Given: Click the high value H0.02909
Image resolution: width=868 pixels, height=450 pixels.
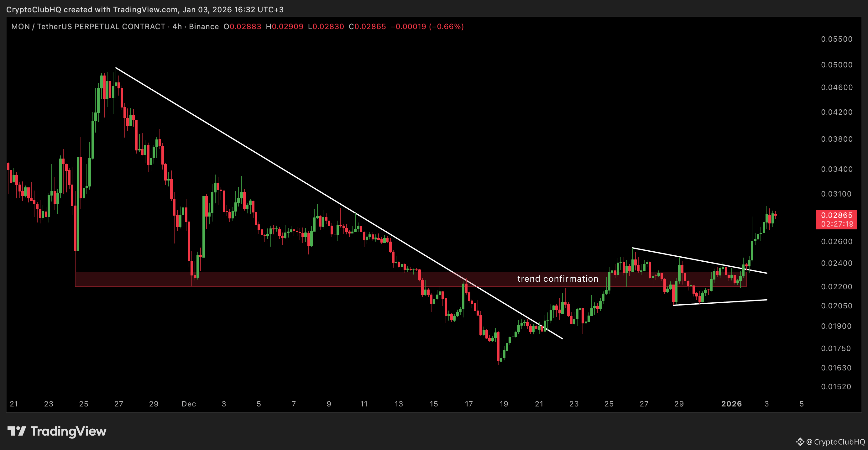Looking at the screenshot, I should pos(285,27).
